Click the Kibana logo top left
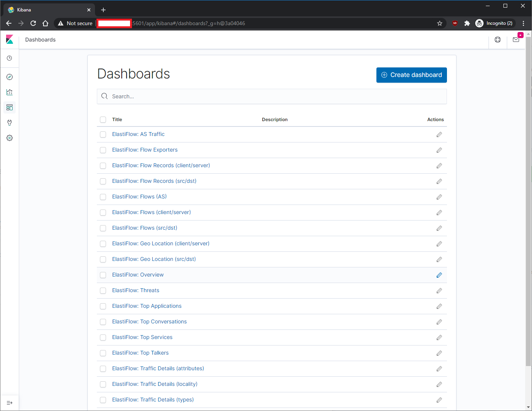This screenshot has height=411, width=532. click(9, 39)
